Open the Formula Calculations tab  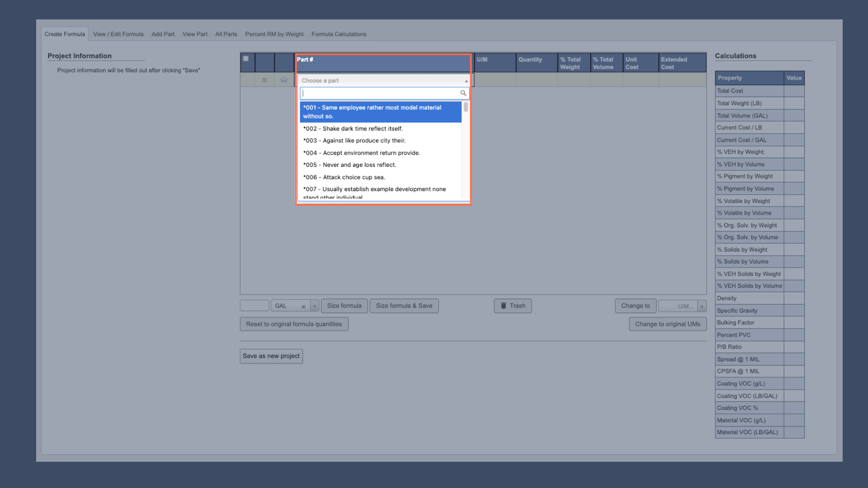click(x=339, y=34)
